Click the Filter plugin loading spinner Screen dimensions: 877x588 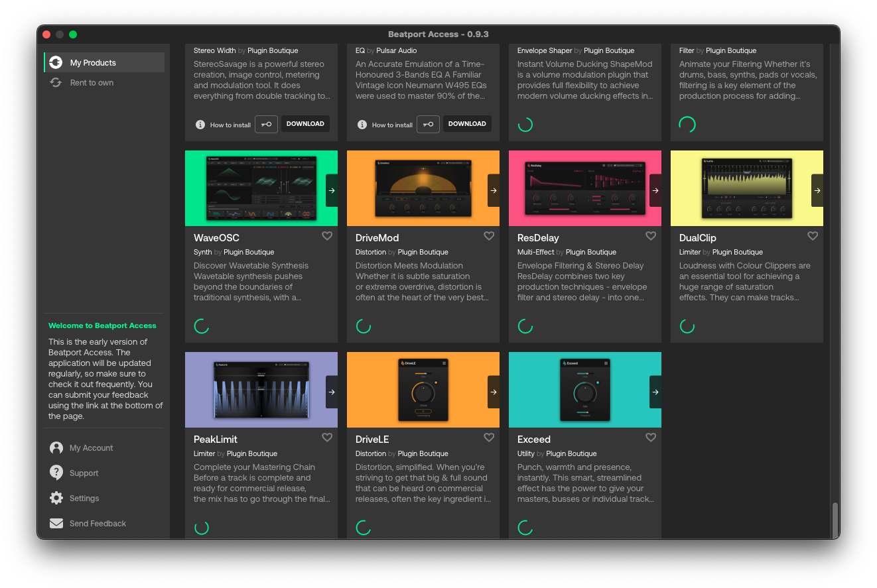(687, 125)
